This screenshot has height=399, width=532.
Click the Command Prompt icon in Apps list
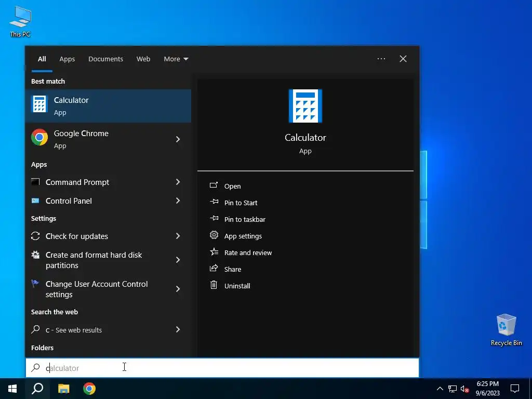tap(35, 182)
